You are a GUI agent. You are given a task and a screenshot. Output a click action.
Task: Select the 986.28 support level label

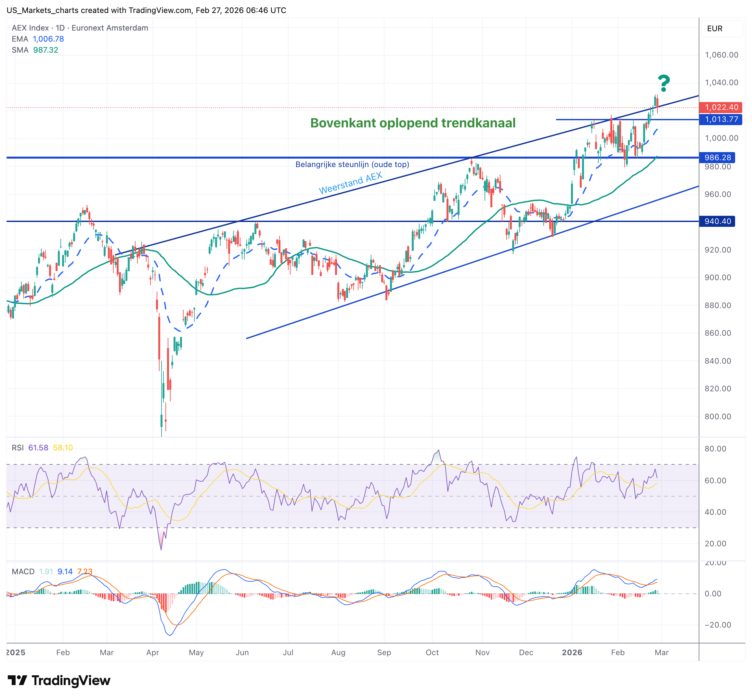coord(717,158)
